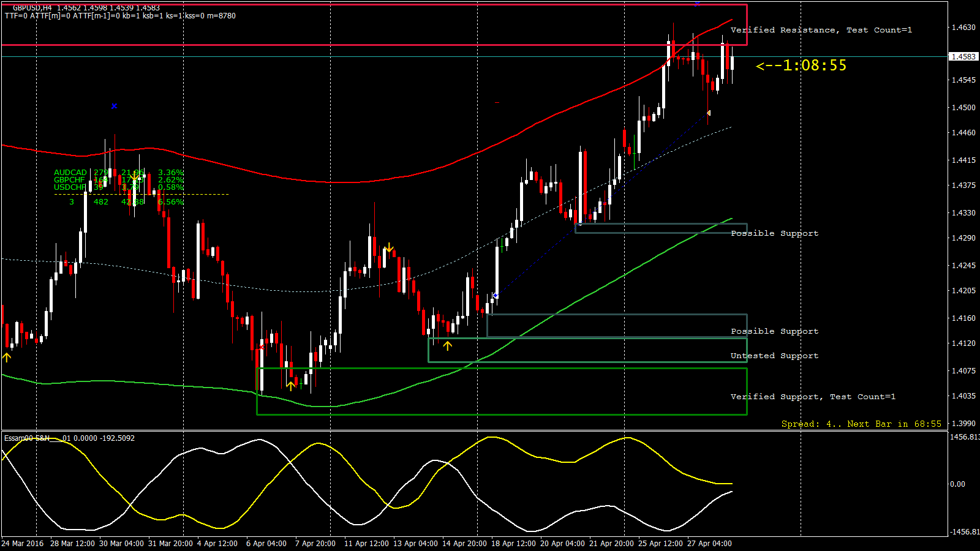Screen dimensions: 980x551
Task: Select the yellow up arrow near 7 Apr low
Action: [x=291, y=386]
